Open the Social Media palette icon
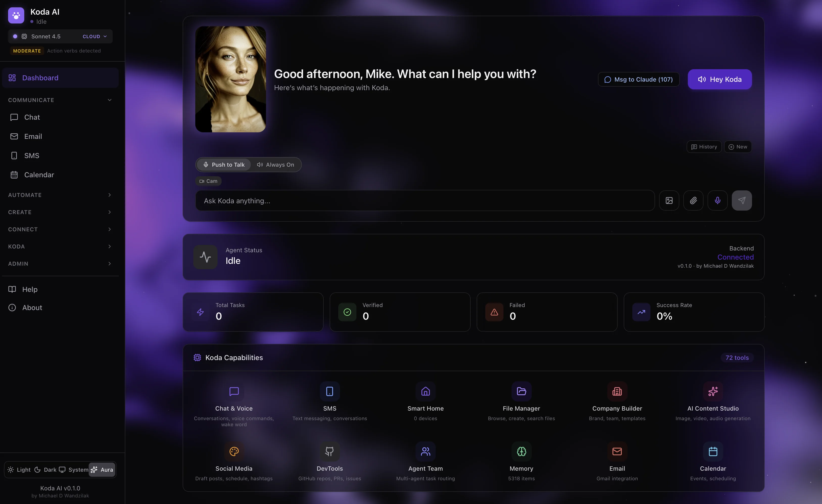822x504 pixels. [x=234, y=451]
